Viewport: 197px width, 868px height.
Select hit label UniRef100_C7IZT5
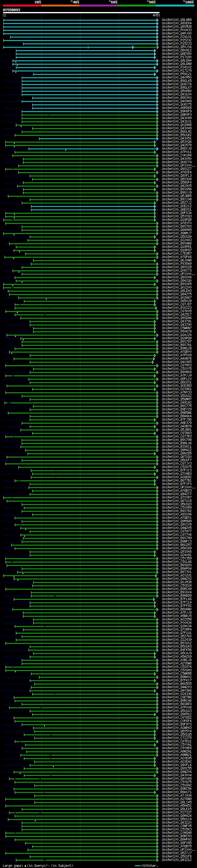[x=177, y=738]
